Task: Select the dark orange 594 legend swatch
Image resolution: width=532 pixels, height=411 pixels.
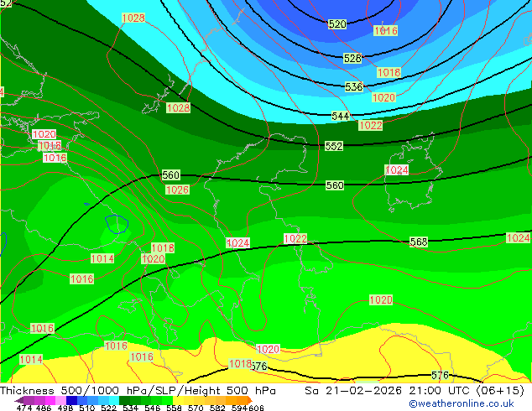Action: click(x=242, y=400)
